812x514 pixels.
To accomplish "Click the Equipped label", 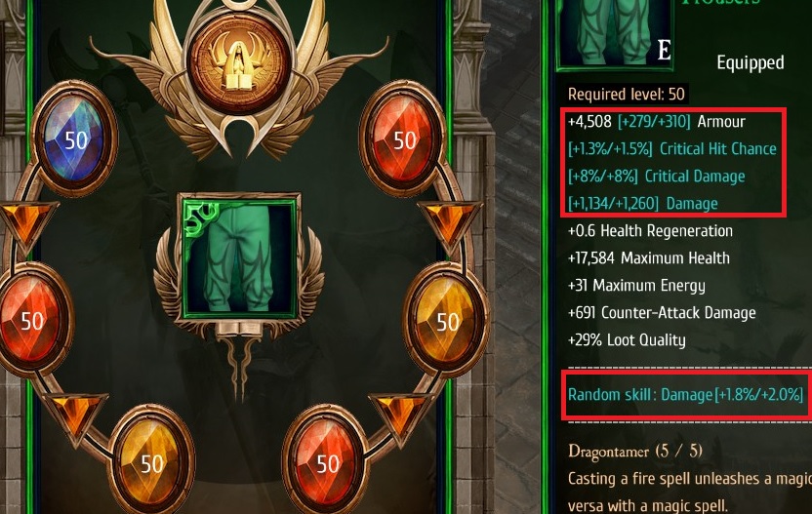I will (x=750, y=63).
